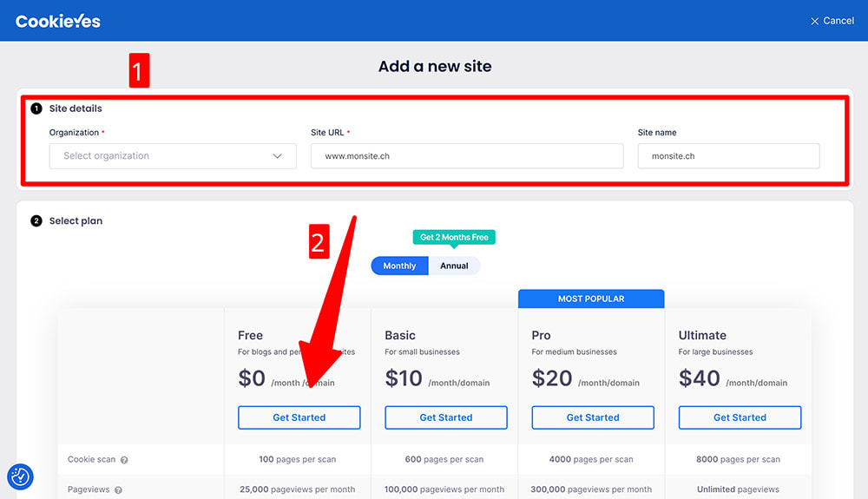Click the Site details step number
Image resolution: width=868 pixels, height=499 pixels.
pos(36,108)
